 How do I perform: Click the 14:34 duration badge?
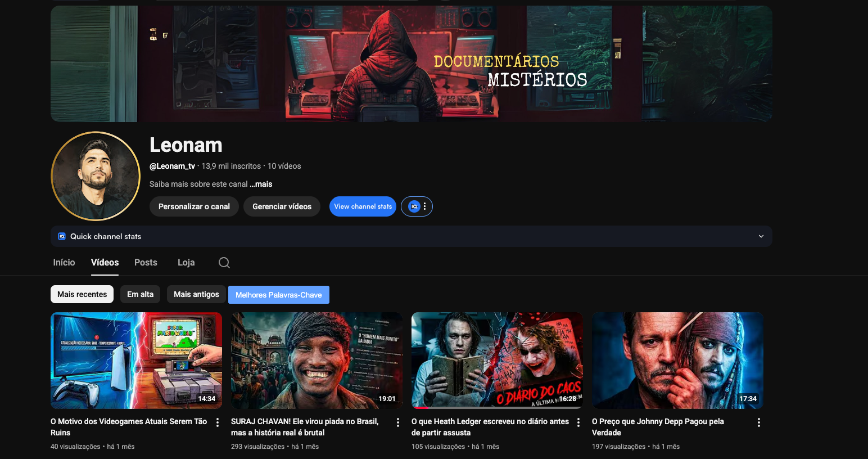(x=207, y=399)
